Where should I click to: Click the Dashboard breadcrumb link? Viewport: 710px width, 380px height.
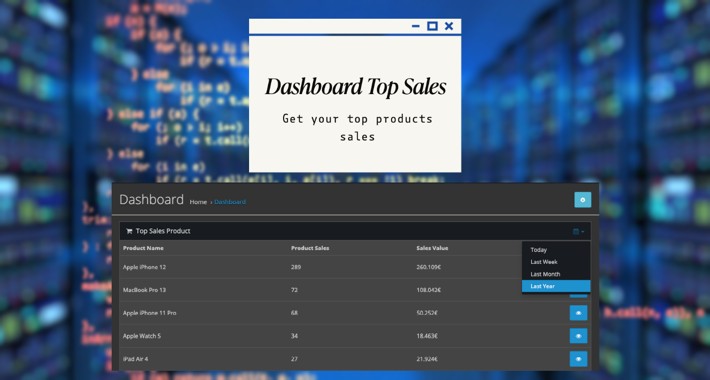(x=230, y=202)
